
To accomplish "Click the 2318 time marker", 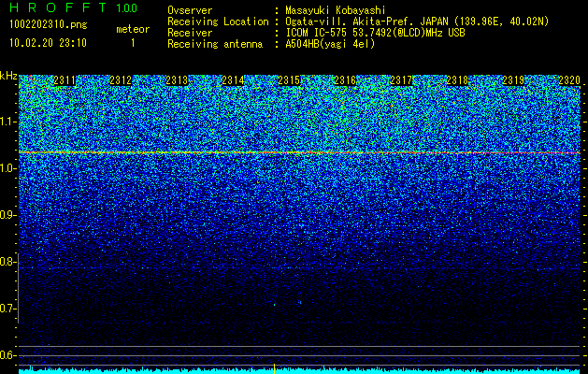I will [457, 80].
